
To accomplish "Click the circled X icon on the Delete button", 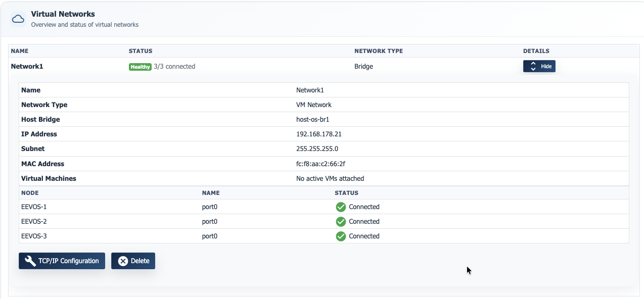I will 123,261.
